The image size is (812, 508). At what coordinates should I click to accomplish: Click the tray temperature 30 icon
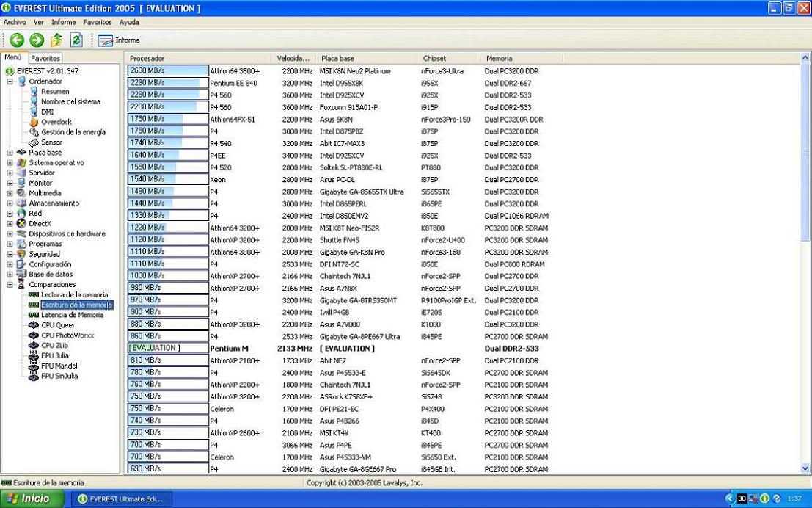[742, 498]
